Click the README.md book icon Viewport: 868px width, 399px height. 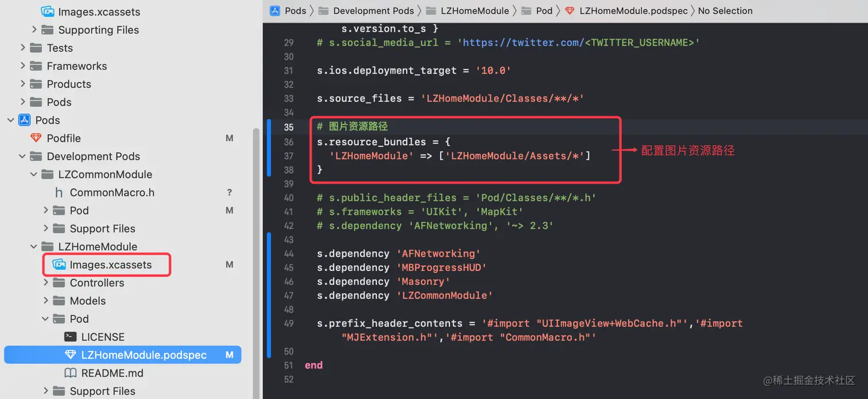click(70, 373)
